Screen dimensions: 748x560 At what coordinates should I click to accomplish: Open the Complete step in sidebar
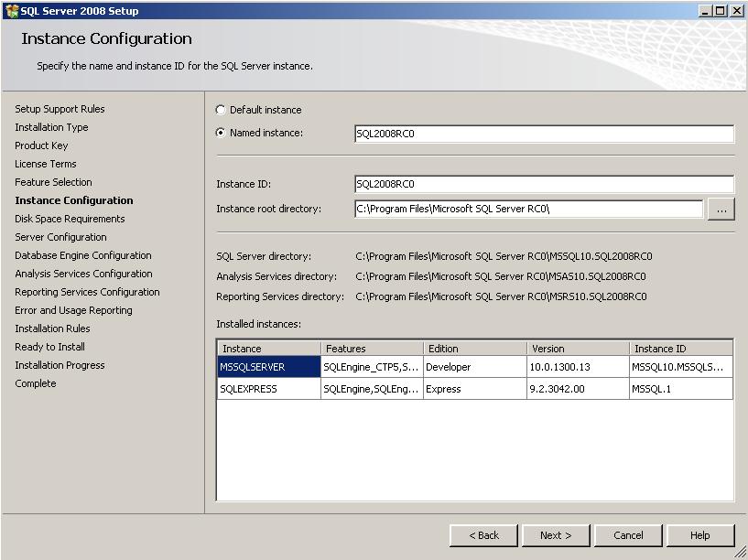pyautogui.click(x=36, y=383)
